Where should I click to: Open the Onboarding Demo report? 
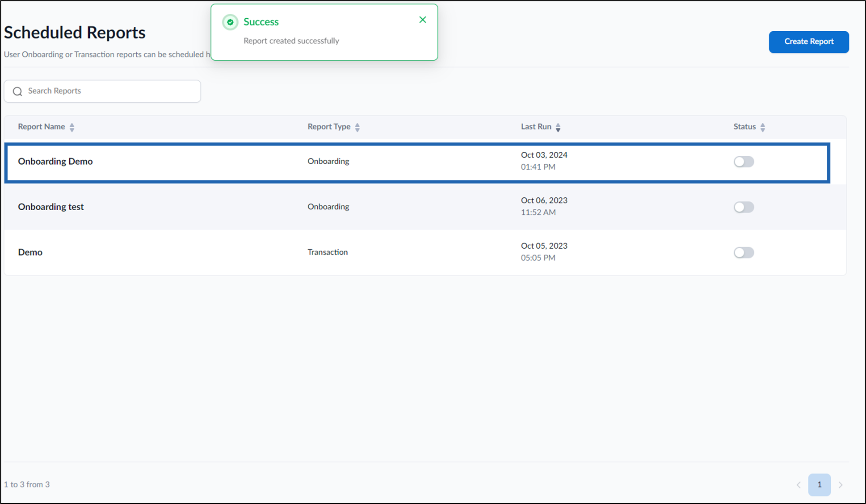point(55,161)
